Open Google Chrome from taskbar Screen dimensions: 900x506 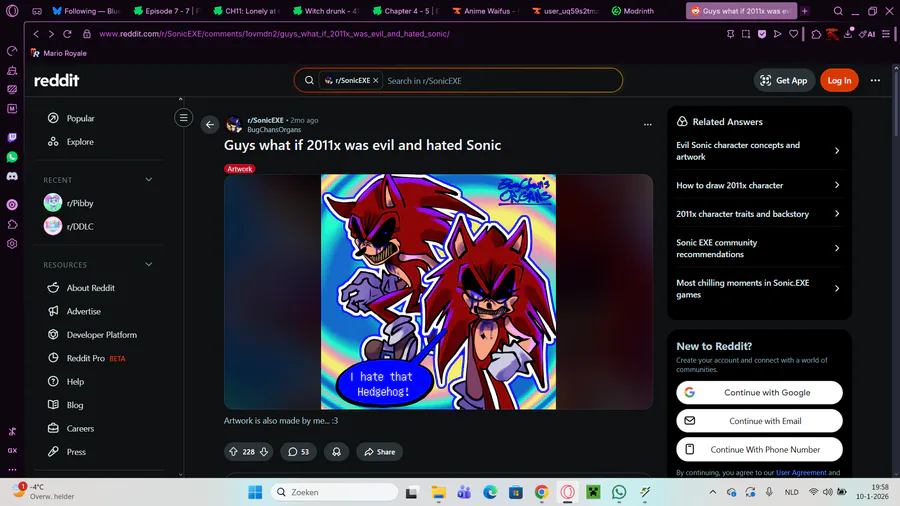pos(541,492)
